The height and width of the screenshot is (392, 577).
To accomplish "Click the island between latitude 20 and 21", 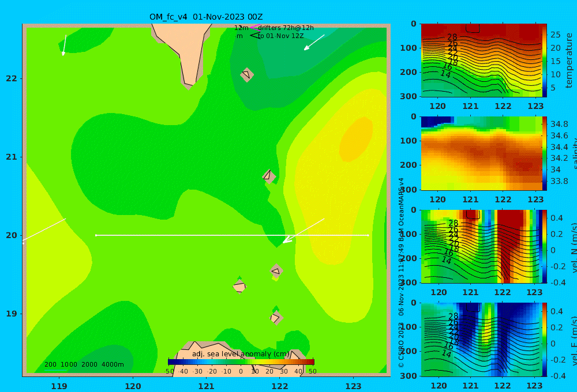I will click(x=269, y=176).
